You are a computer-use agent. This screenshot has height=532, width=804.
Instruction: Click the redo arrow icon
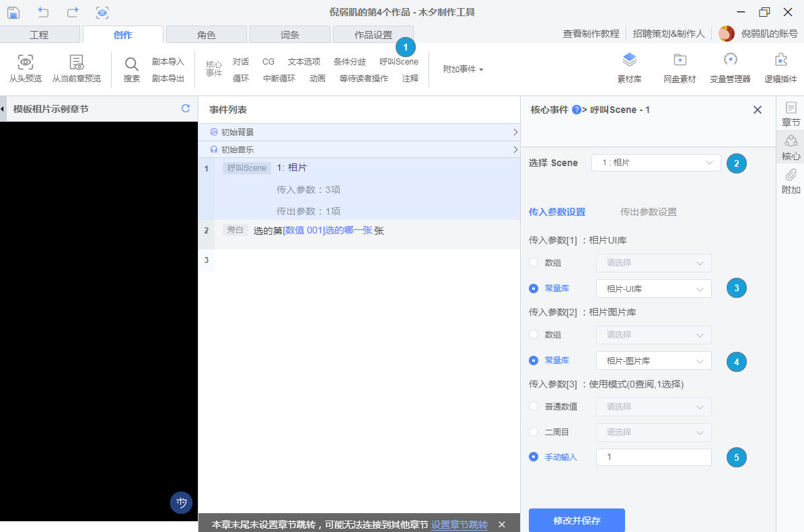pyautogui.click(x=73, y=12)
